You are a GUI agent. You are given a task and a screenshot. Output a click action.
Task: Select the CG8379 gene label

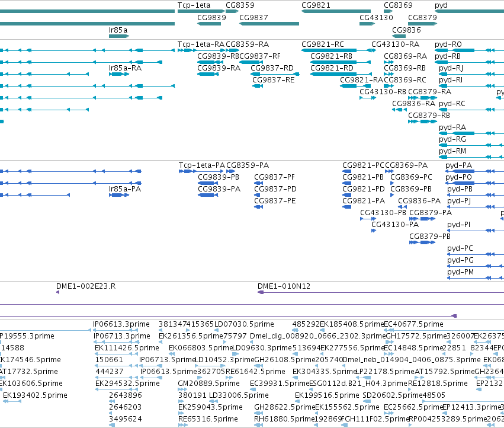click(x=422, y=17)
